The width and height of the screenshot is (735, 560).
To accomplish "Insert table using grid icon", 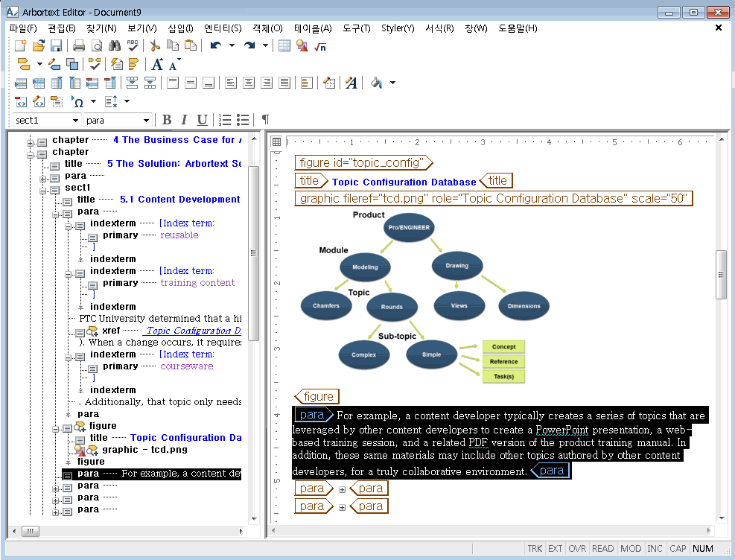I will point(284,45).
